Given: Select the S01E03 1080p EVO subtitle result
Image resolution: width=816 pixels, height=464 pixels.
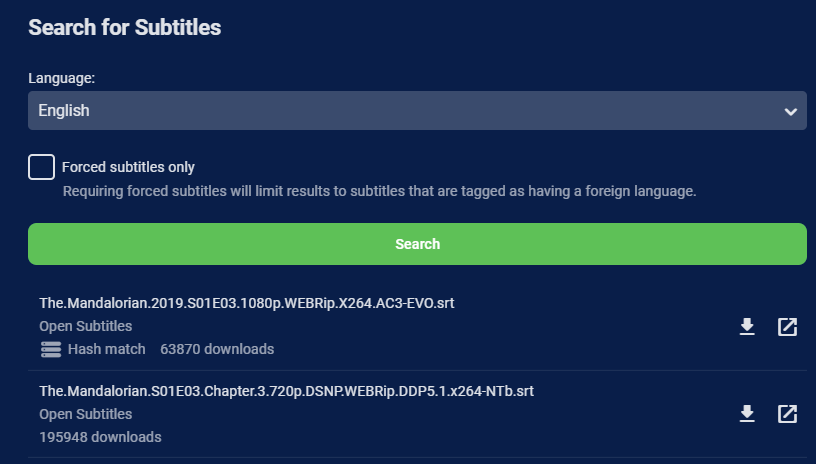Looking at the screenshot, I should point(246,302).
